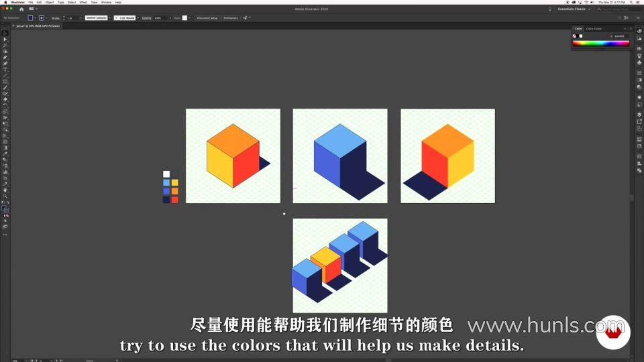This screenshot has width=644, height=362.
Task: Open 3 pt. Round brush definition dropdown
Action: (138, 18)
